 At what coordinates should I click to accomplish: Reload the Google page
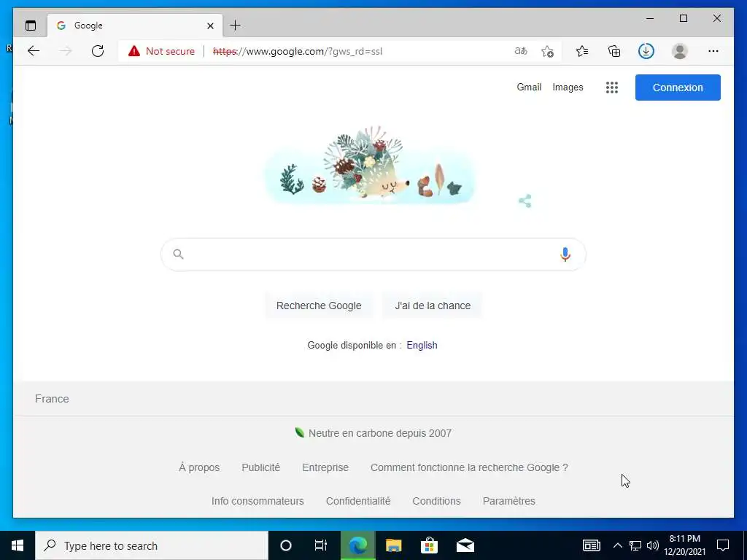(98, 51)
